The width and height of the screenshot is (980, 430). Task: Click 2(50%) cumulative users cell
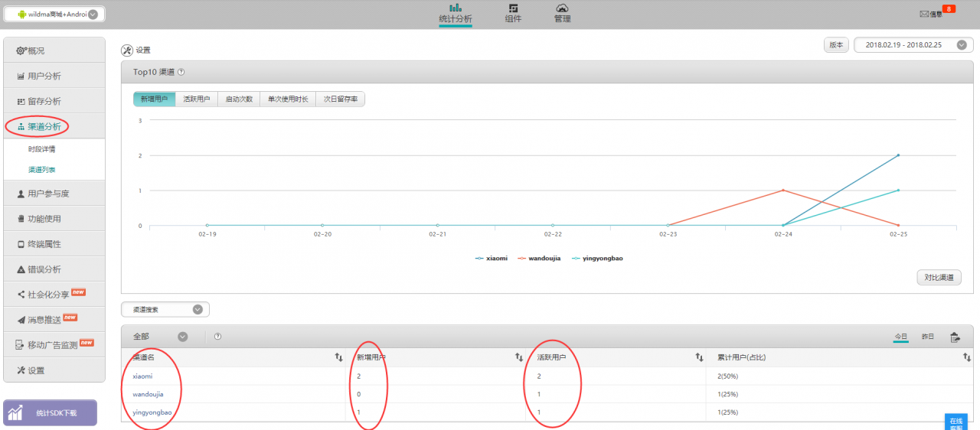click(x=730, y=376)
